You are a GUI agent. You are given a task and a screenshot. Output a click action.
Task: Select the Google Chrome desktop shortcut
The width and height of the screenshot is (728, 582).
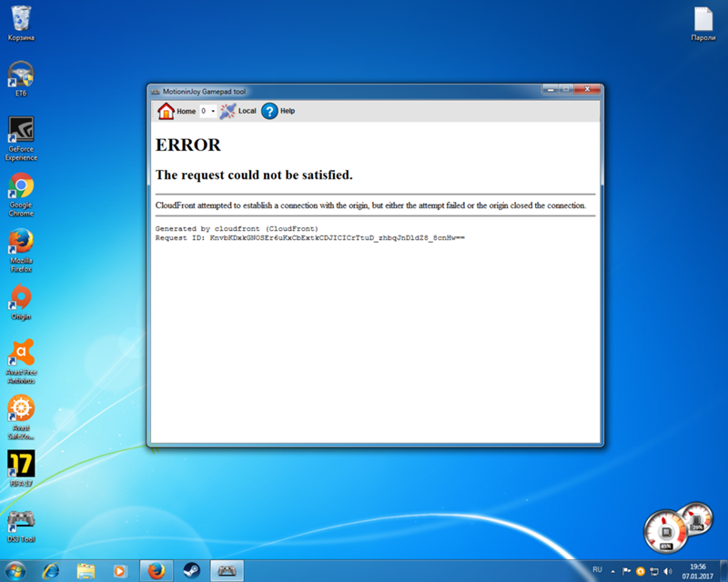21,195
